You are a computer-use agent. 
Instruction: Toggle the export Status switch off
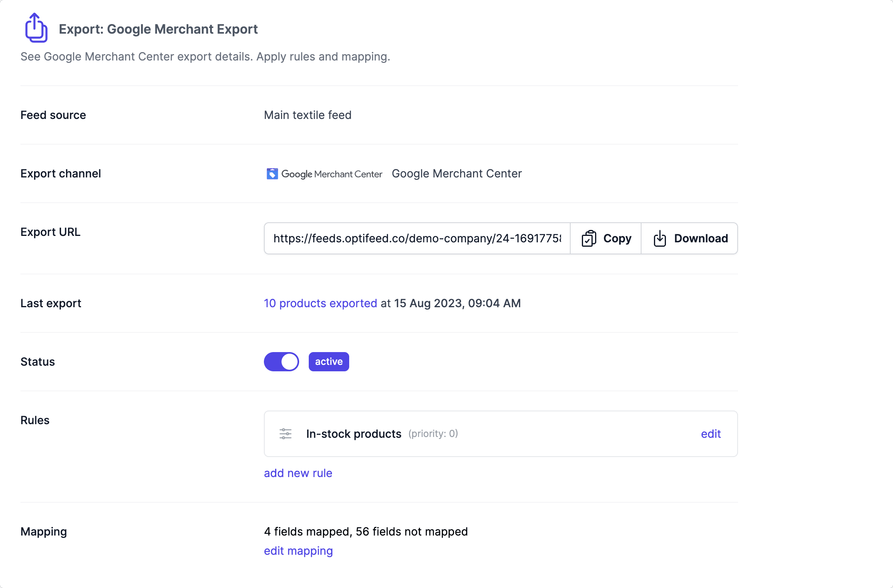click(282, 362)
